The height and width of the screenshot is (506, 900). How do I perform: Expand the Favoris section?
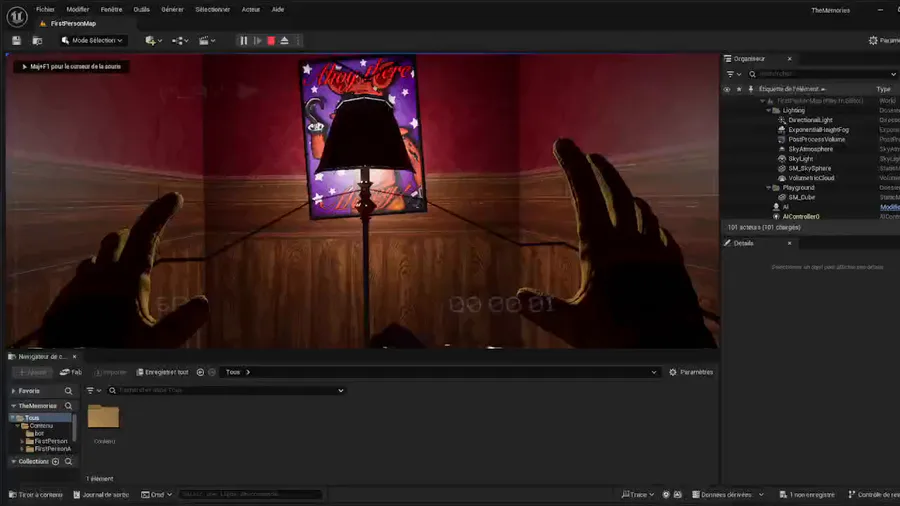click(13, 391)
